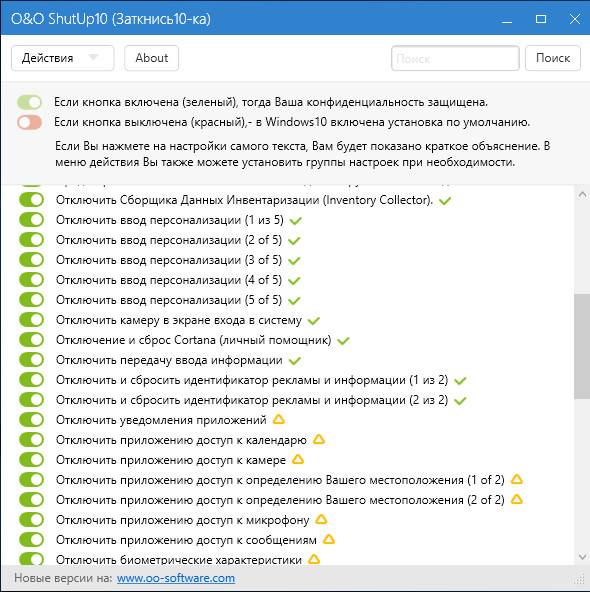This screenshot has width=590, height=592.
Task: Click warning triangle beside уведомления приложений
Action: (279, 419)
